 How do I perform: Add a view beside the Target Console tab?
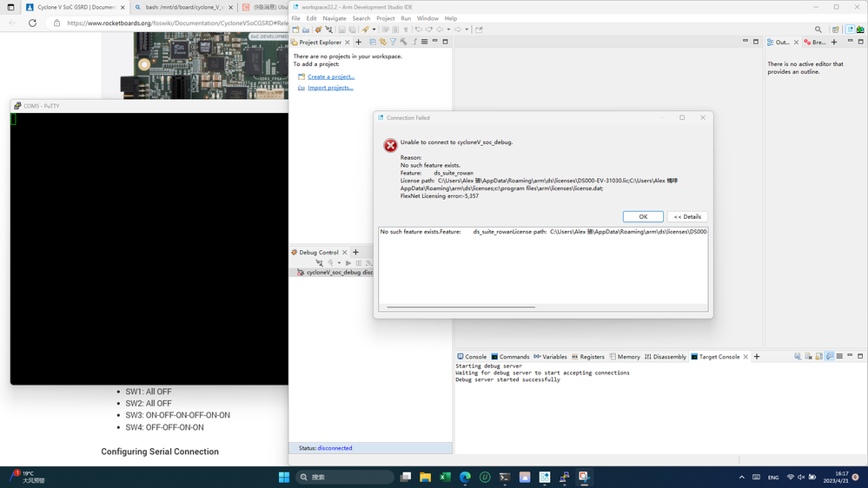point(757,357)
